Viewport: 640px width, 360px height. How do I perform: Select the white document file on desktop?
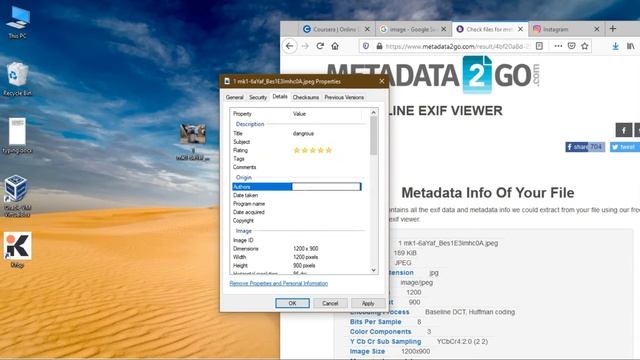pos(17,136)
